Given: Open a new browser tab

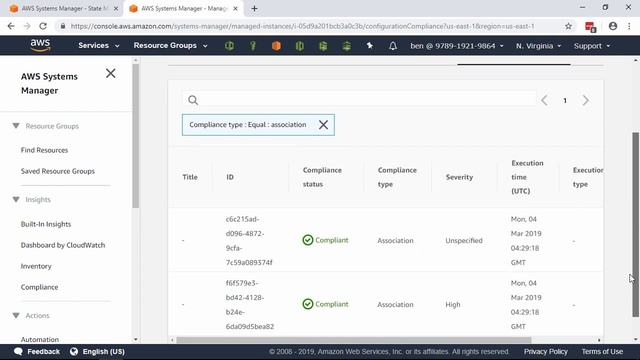Looking at the screenshot, I should coord(254,9).
